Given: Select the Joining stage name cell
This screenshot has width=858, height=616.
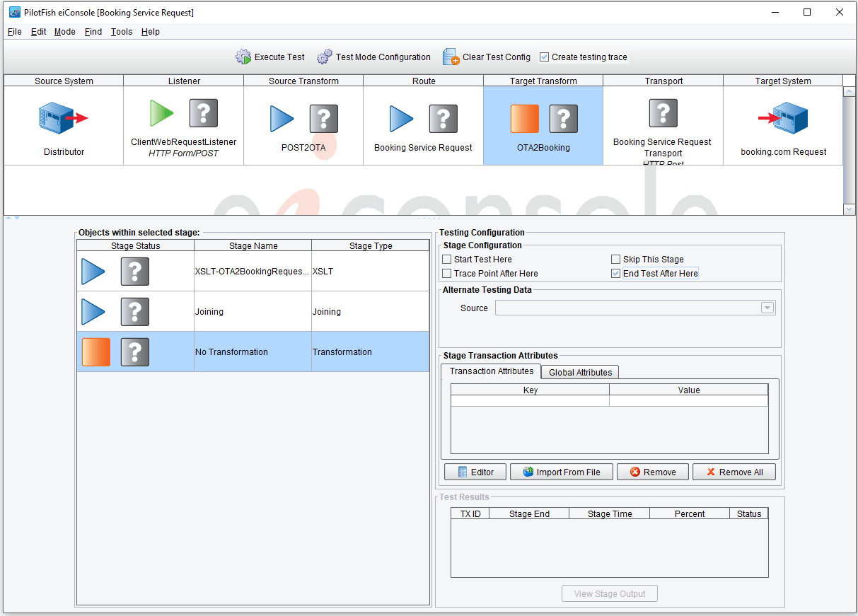Looking at the screenshot, I should (x=253, y=312).
